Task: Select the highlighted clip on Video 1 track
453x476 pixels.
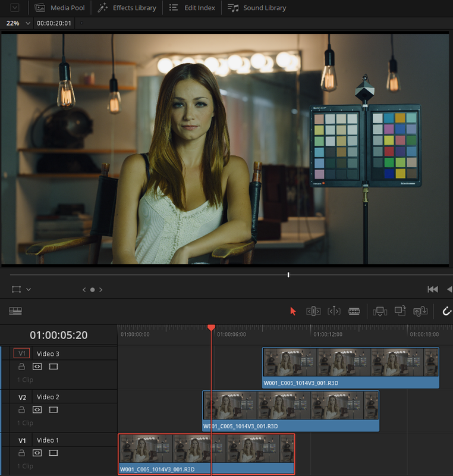Action: coord(206,454)
